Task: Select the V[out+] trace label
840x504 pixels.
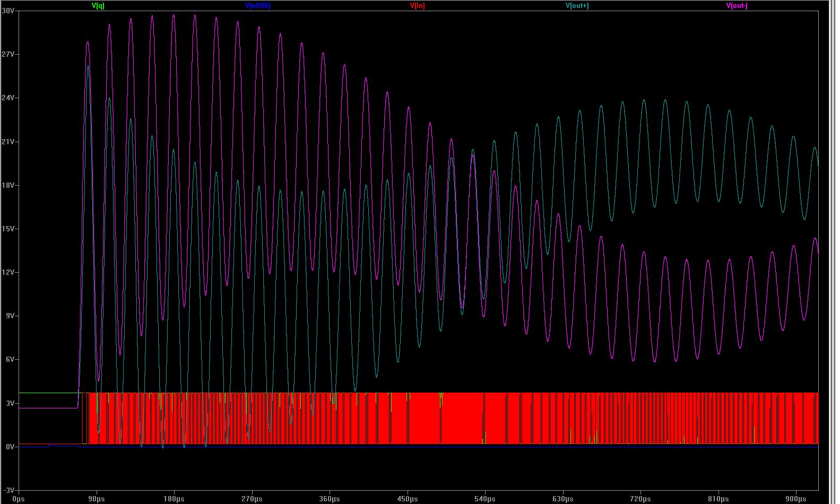Action: click(577, 6)
